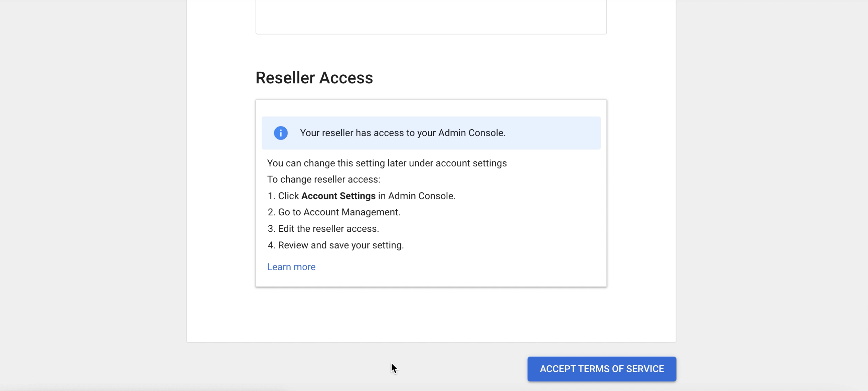
Task: Click the words 'account settings' in the first sentence
Action: (x=471, y=163)
